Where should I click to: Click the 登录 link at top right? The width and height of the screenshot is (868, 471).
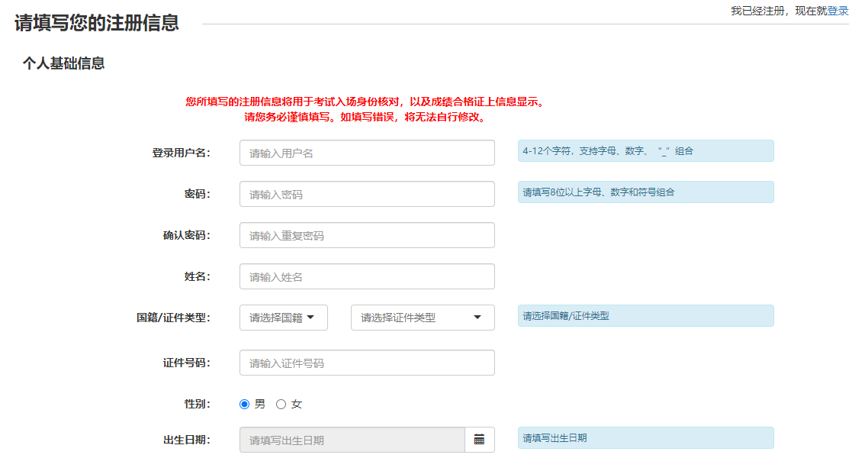point(837,11)
